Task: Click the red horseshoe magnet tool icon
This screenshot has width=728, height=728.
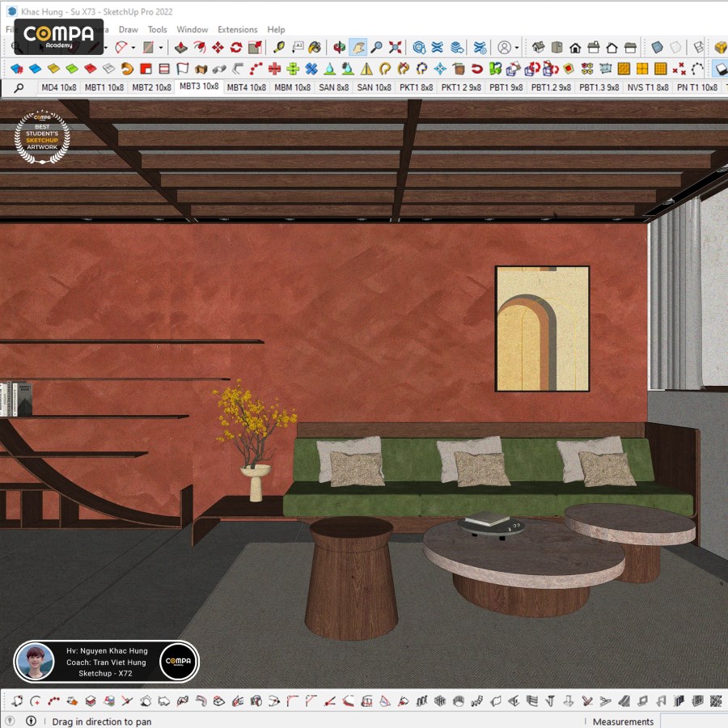Action: [476, 70]
